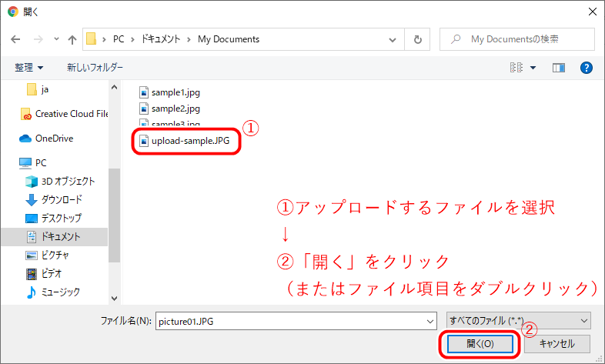Open the file type filter dropdown
This screenshot has height=364, width=605.
518,320
